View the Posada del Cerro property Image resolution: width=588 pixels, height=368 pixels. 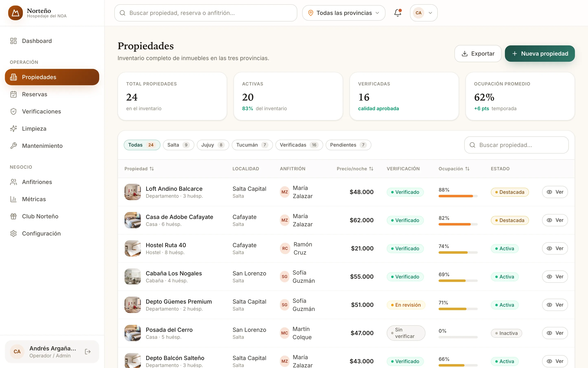click(x=555, y=333)
